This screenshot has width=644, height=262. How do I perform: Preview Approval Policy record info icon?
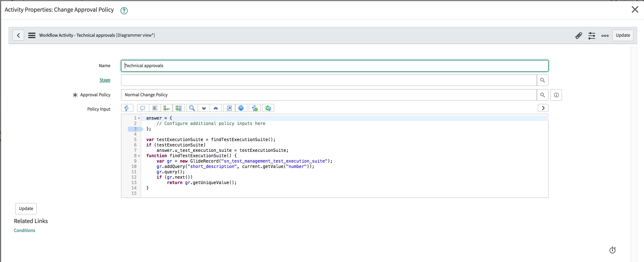pyautogui.click(x=556, y=95)
